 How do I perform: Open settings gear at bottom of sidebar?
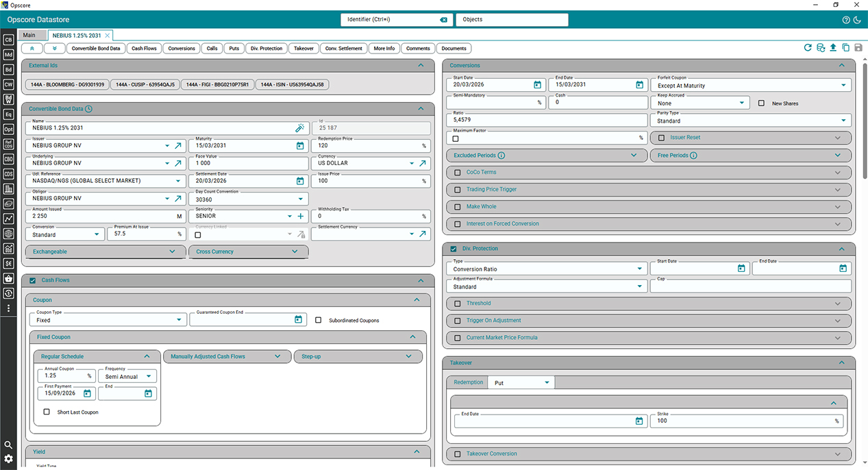coord(8,458)
